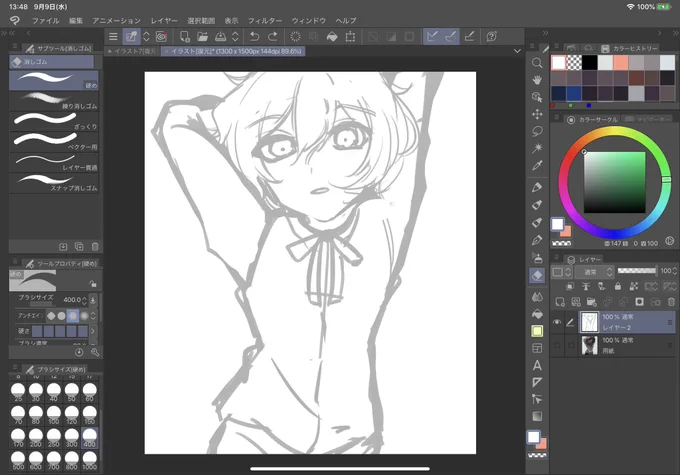Image resolution: width=680 pixels, height=475 pixels.
Task: Click the Clip Studio logo icon
Action: (15, 20)
